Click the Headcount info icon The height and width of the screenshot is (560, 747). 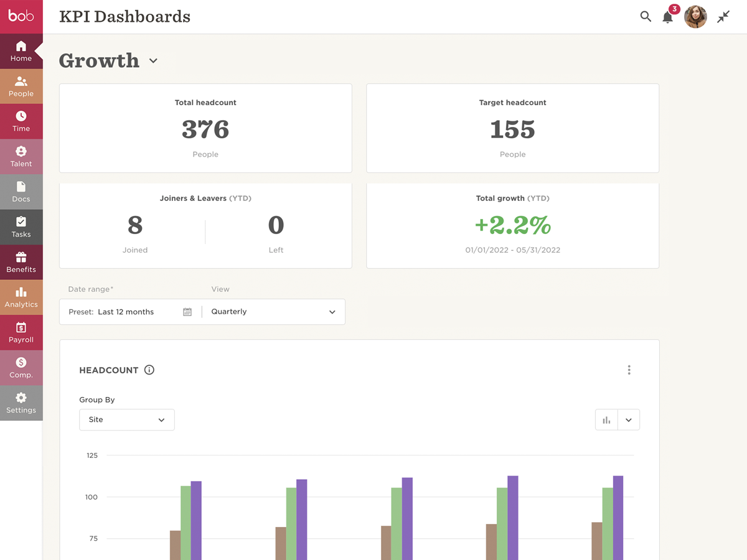[x=149, y=370]
